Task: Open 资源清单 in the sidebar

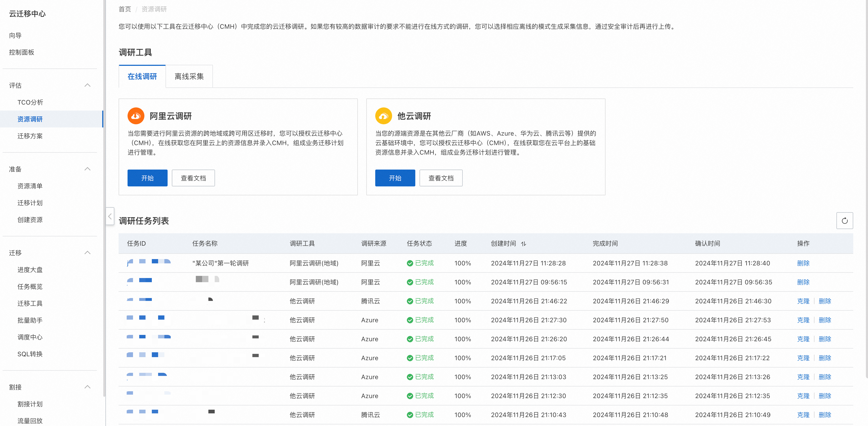Action: [30, 186]
